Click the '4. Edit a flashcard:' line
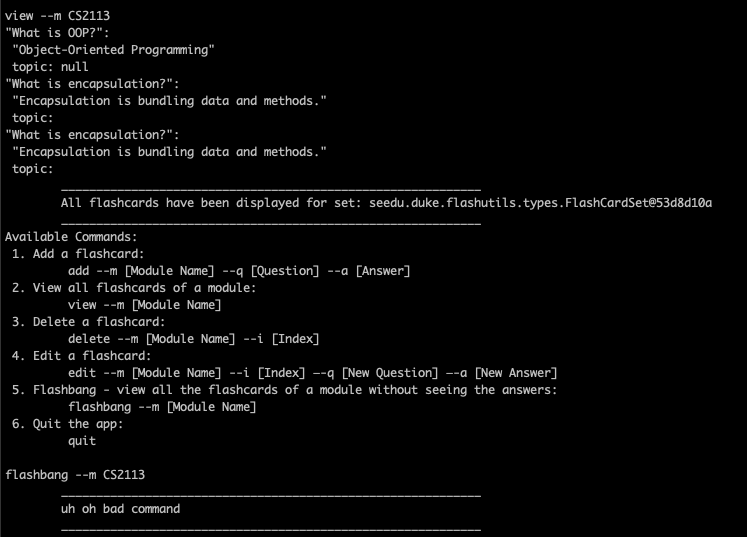 [81, 356]
